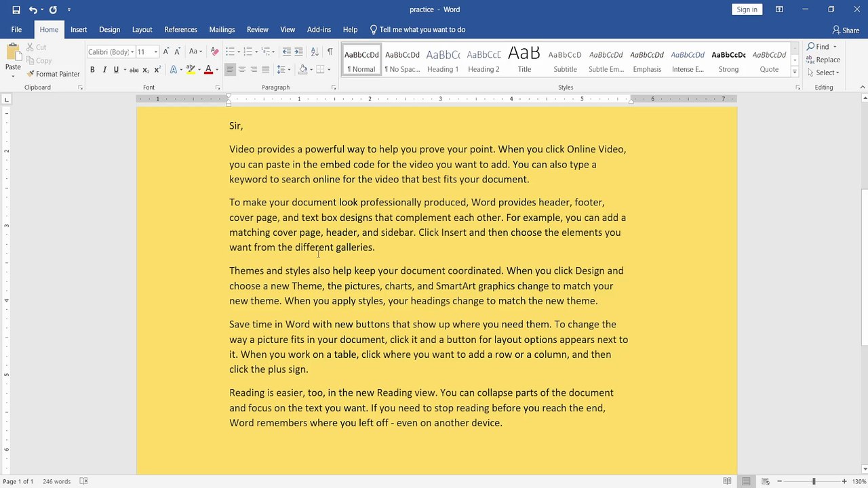Click the Redo/Repeat icon
Viewport: 868px width, 488px height.
[53, 9]
